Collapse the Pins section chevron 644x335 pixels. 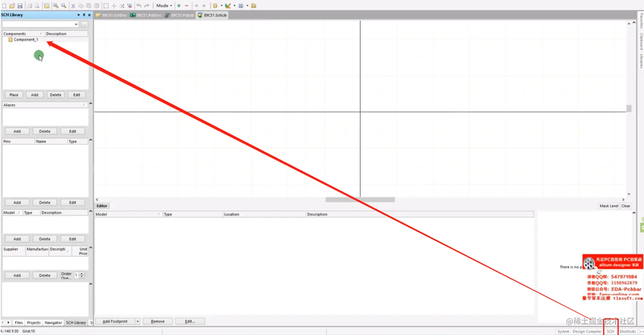pos(90,141)
